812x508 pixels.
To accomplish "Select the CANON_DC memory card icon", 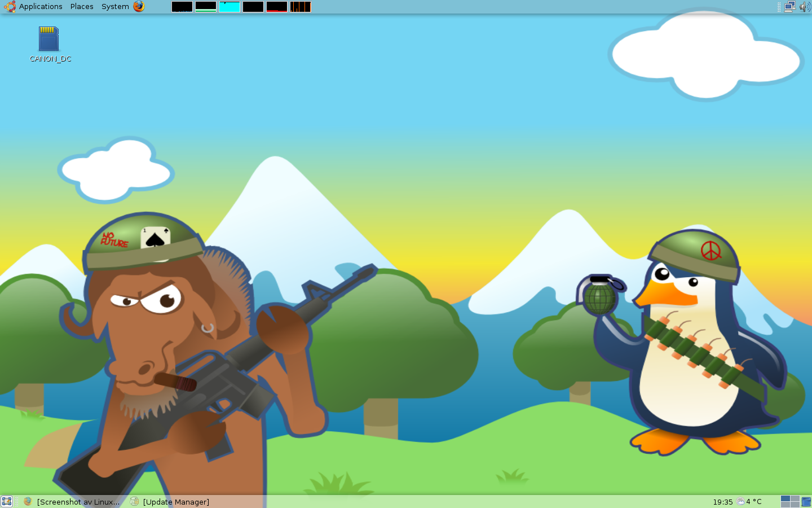I will click(48, 39).
